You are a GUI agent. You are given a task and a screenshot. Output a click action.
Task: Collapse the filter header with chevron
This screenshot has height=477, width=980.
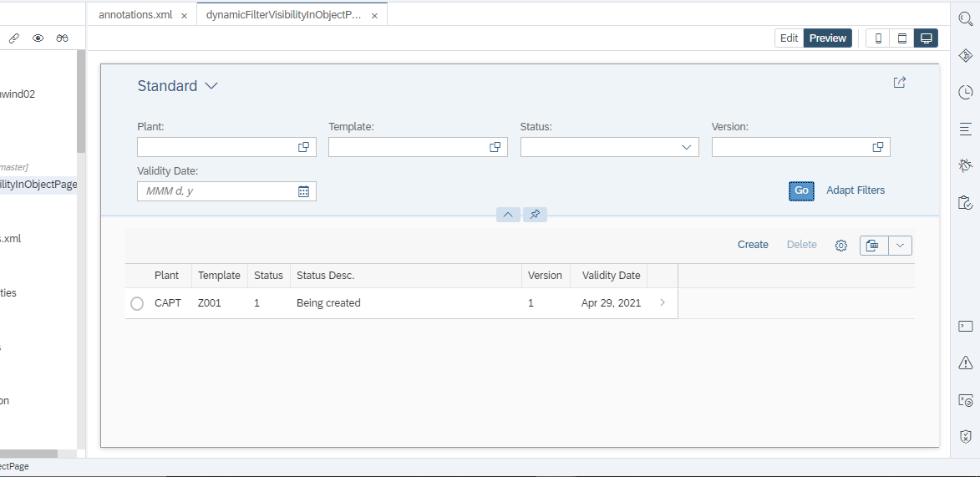(x=508, y=215)
